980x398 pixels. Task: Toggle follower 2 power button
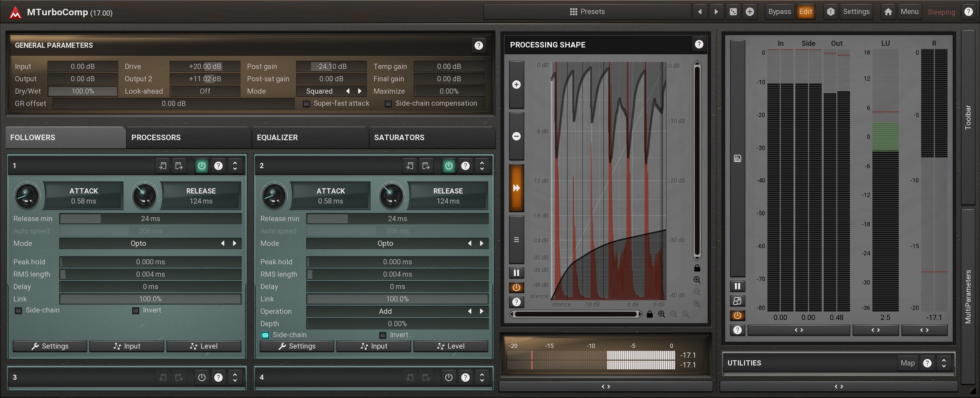449,166
